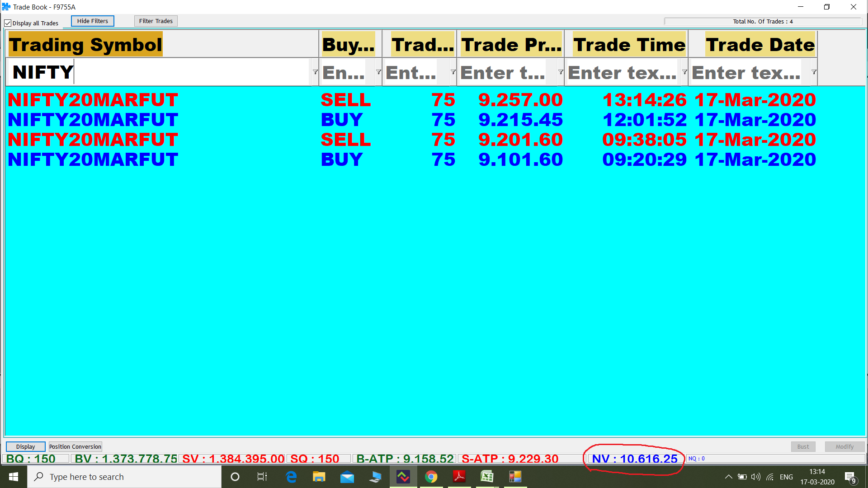Open Google Chrome from the taskbar
The image size is (868, 488).
point(431,477)
